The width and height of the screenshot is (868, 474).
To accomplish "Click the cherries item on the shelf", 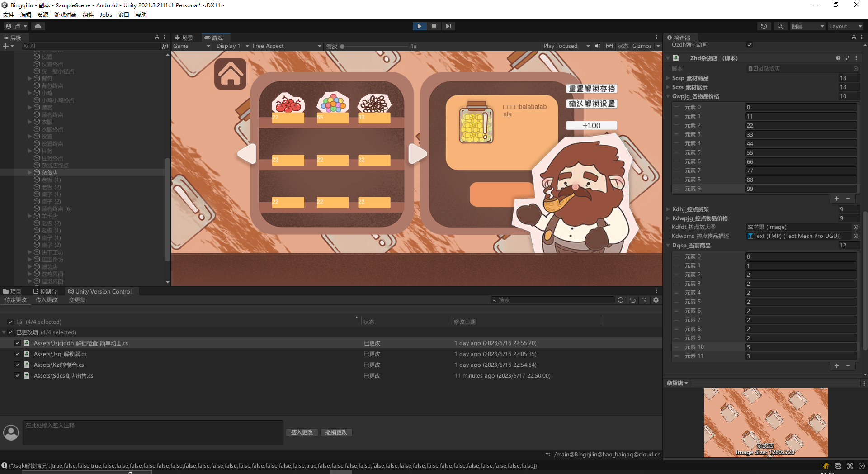I will [x=288, y=104].
